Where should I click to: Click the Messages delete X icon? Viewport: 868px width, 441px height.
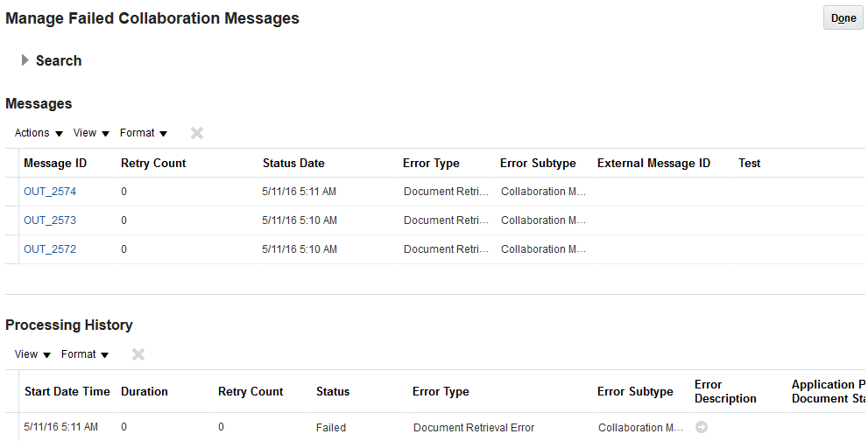click(x=197, y=133)
